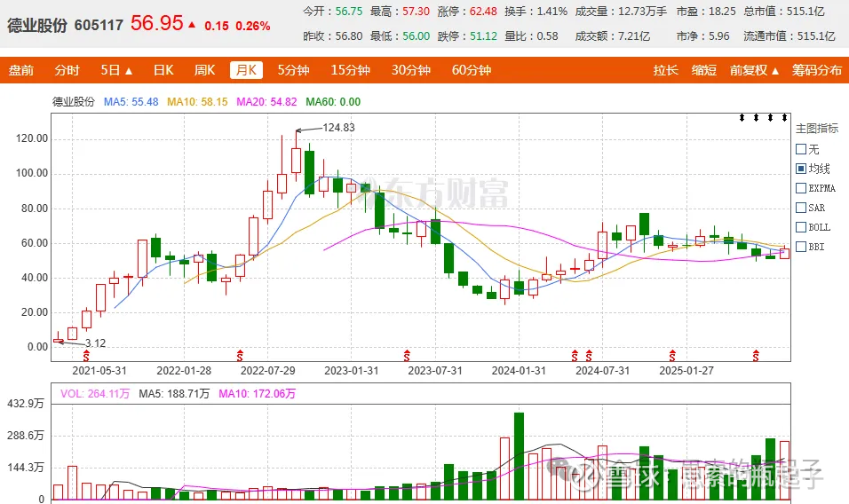Viewport: 849px width, 504px height.
Task: Click the red up-triangle beside the price
Action: (192, 24)
